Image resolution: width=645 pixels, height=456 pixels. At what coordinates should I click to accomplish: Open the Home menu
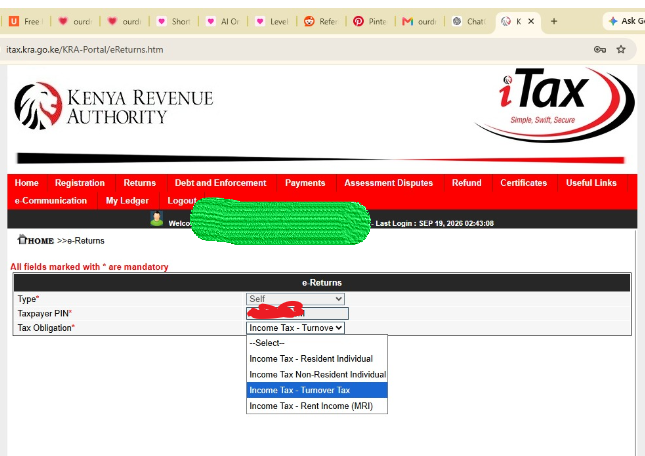coord(27,183)
